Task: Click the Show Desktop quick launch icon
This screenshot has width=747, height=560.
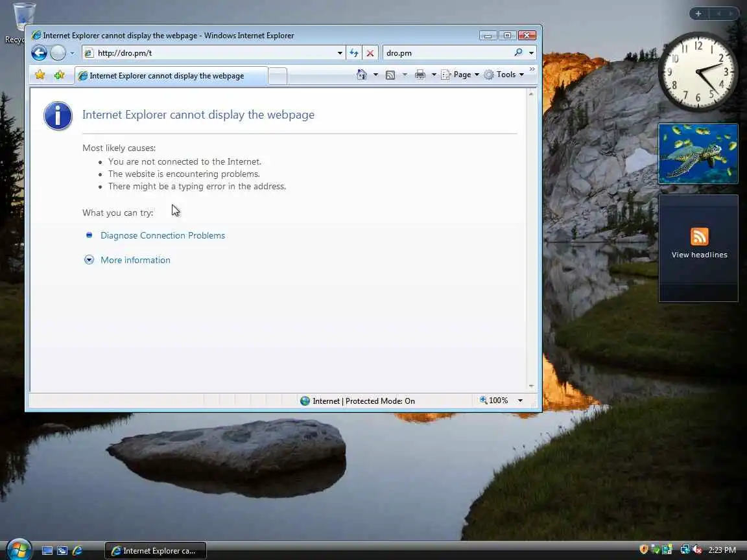Action: point(47,550)
